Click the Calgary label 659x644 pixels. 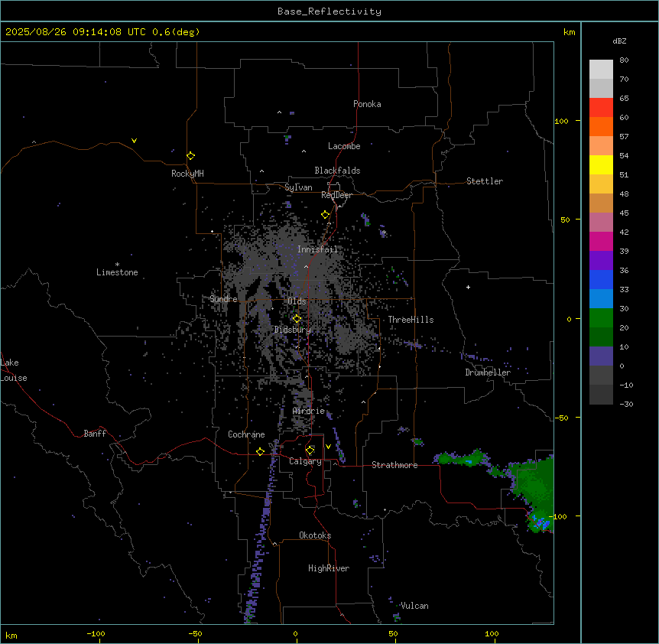click(305, 461)
